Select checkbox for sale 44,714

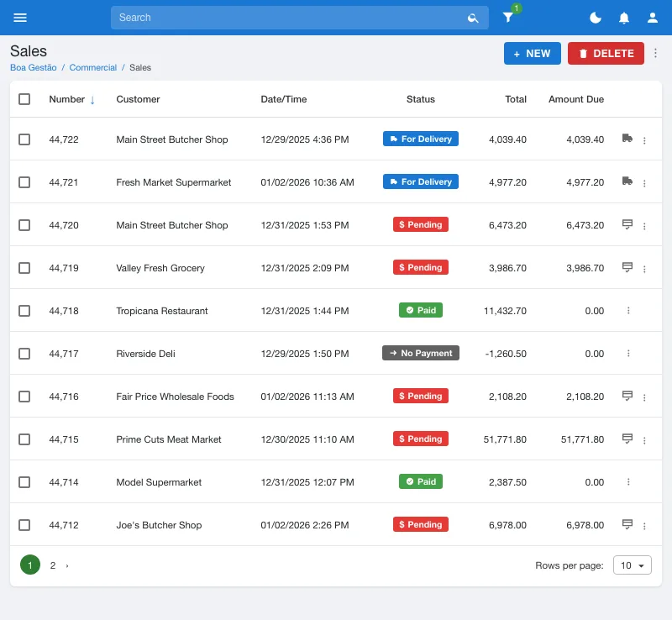pyautogui.click(x=24, y=482)
